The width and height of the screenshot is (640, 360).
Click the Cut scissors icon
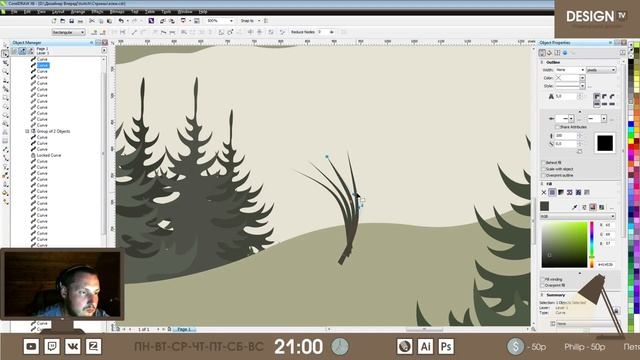point(92,21)
